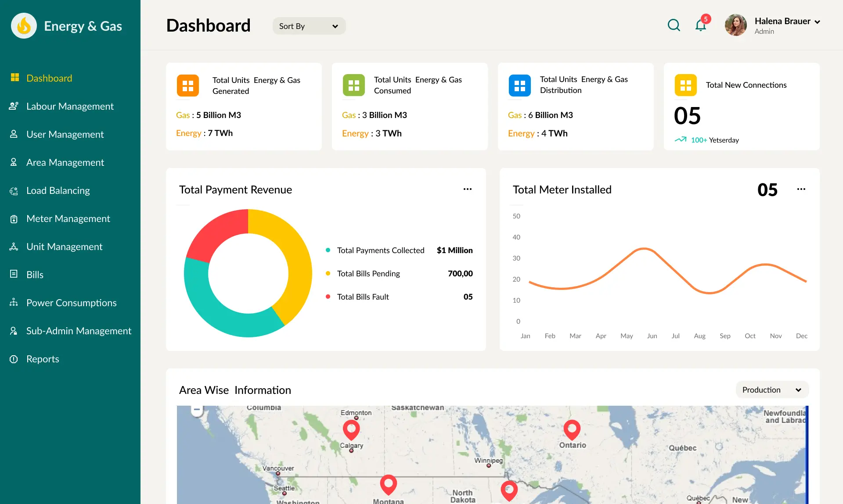Click the green Consumed units grid icon
Screen dimensions: 843x504
click(x=353, y=85)
